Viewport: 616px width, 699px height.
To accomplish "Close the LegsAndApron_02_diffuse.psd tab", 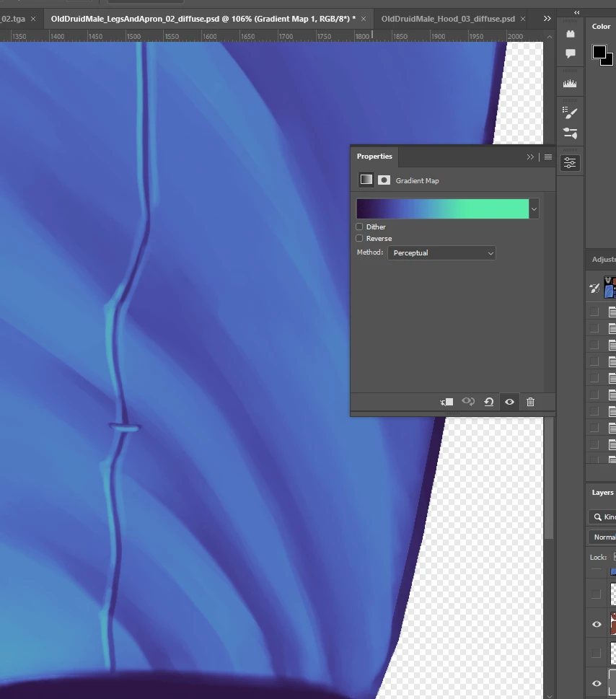I will pyautogui.click(x=364, y=19).
